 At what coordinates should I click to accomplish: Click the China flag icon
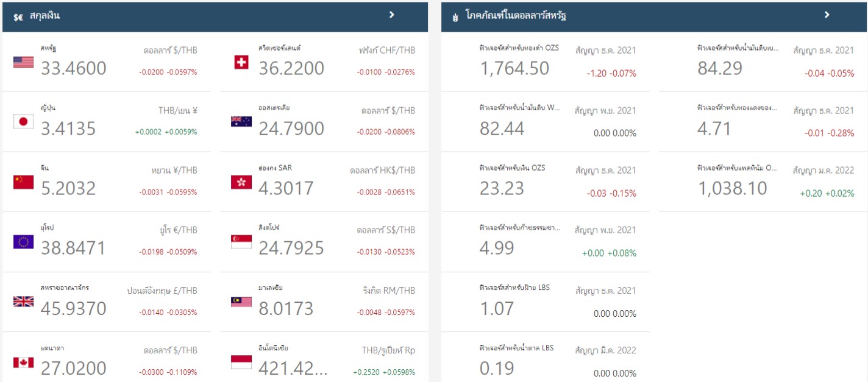(x=23, y=182)
